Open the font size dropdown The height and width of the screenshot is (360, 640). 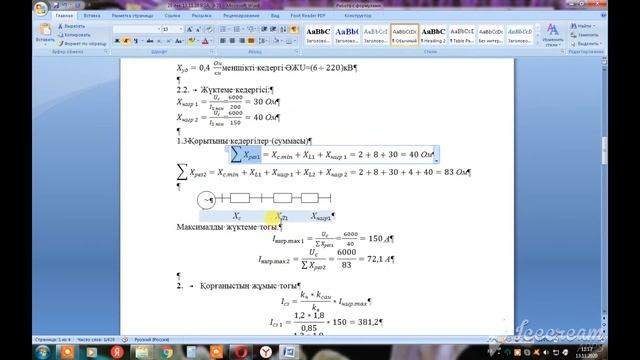tap(180, 29)
